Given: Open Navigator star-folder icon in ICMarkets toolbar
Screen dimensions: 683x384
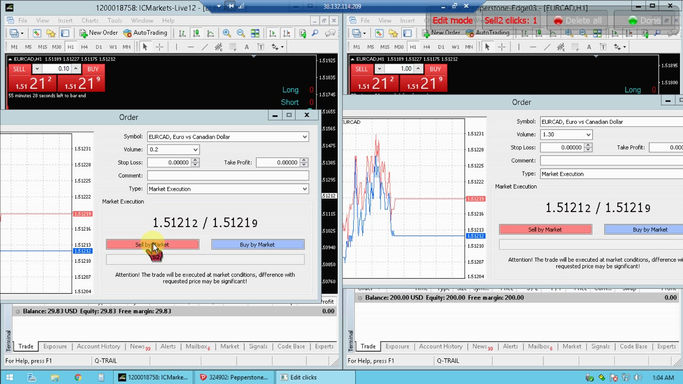Looking at the screenshot, I should pyautogui.click(x=51, y=33).
